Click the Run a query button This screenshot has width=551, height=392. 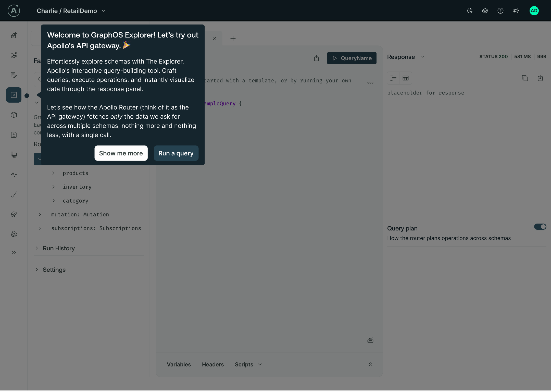pyautogui.click(x=176, y=153)
